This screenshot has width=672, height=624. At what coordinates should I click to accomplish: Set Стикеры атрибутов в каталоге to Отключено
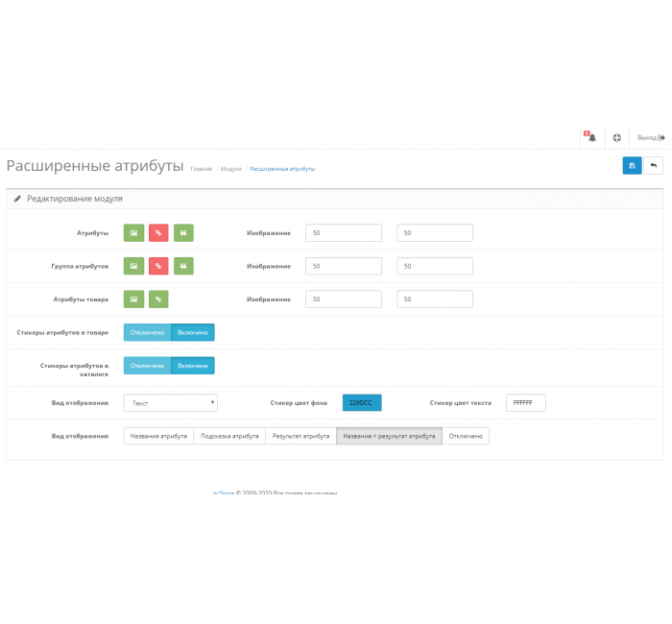[x=148, y=366]
